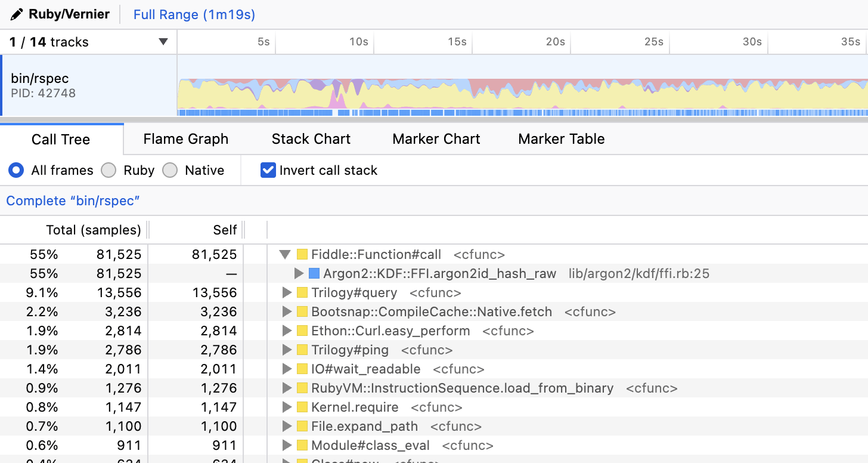The width and height of the screenshot is (868, 463).
Task: Click the blue marker strip under the activity graph
Action: point(523,112)
